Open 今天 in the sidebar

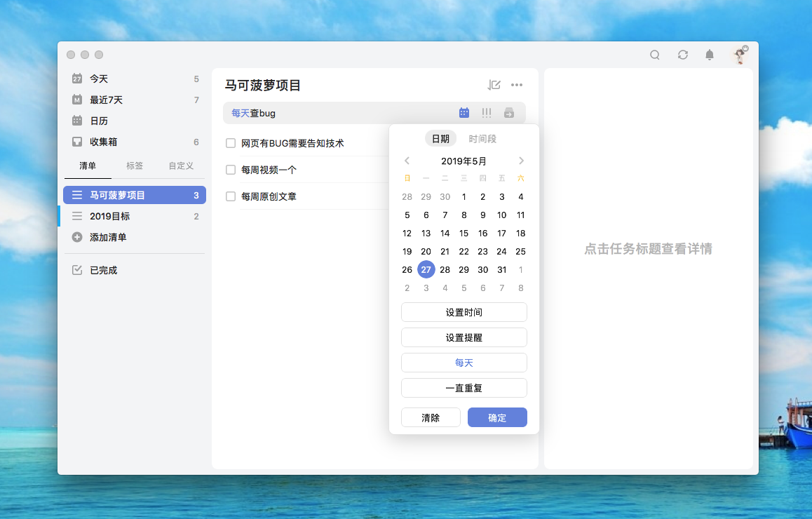click(135, 79)
